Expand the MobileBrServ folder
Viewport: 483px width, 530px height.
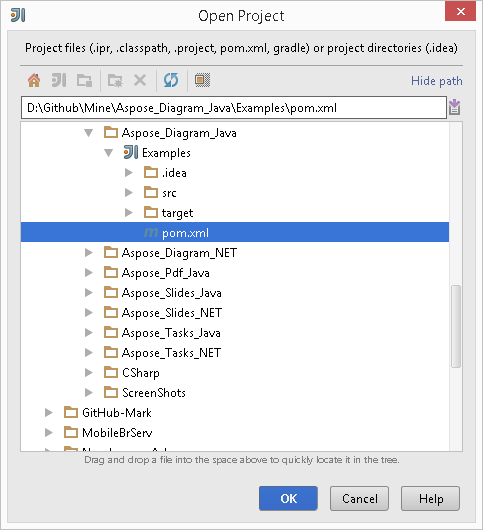(x=49, y=432)
